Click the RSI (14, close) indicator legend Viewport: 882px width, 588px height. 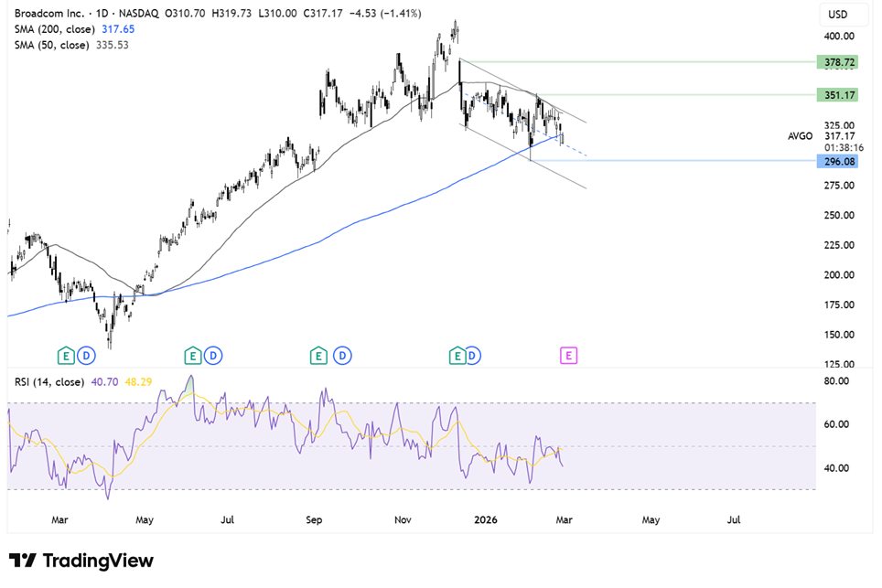pos(49,382)
